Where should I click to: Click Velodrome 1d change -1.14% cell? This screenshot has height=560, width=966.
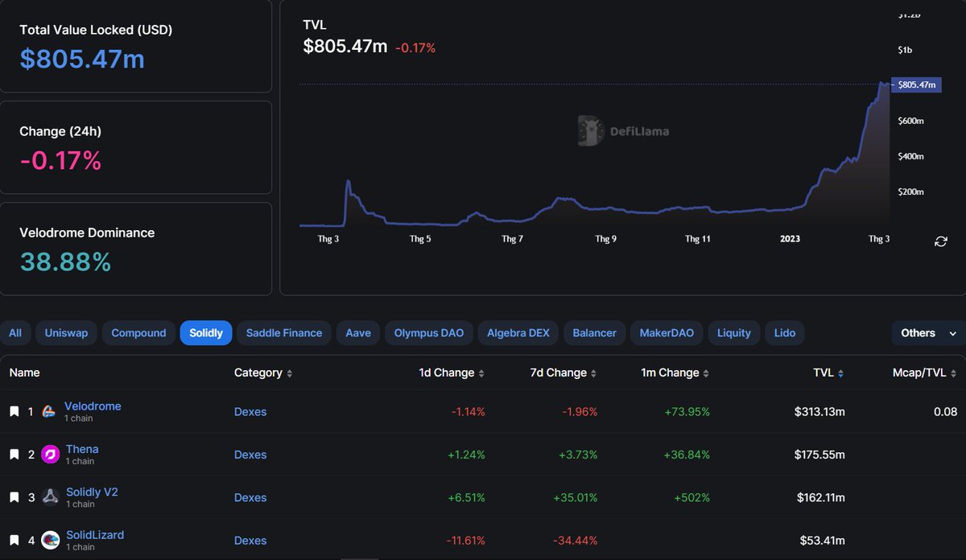pos(468,412)
